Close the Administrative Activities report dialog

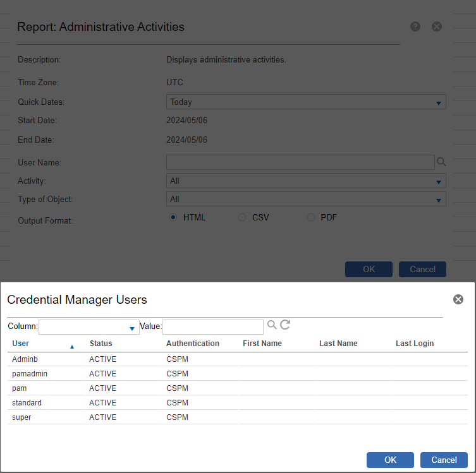click(437, 27)
